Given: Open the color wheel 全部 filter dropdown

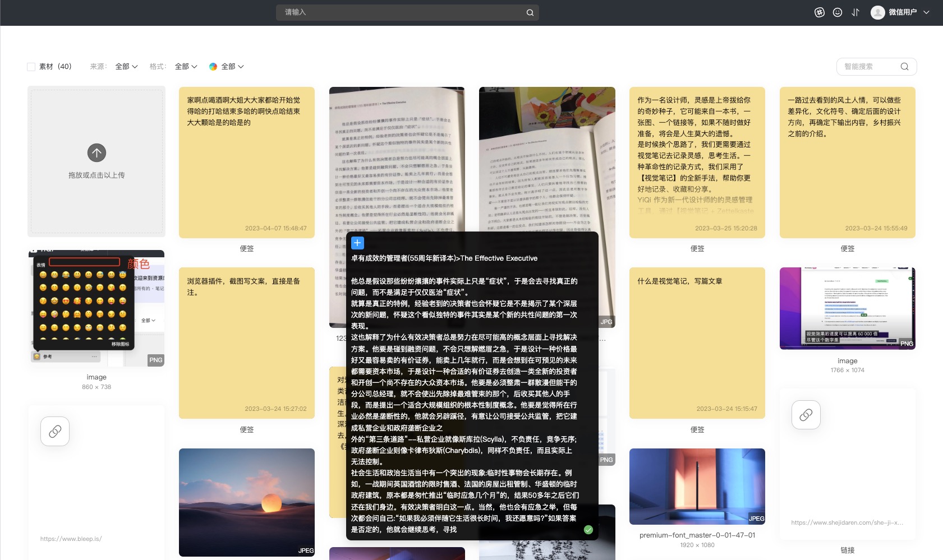Looking at the screenshot, I should click(227, 67).
